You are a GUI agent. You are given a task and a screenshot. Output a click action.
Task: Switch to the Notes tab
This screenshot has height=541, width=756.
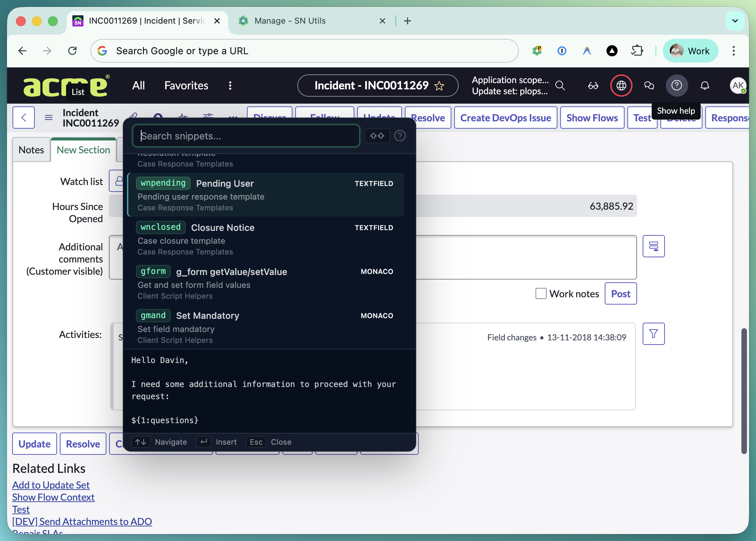pos(31,150)
